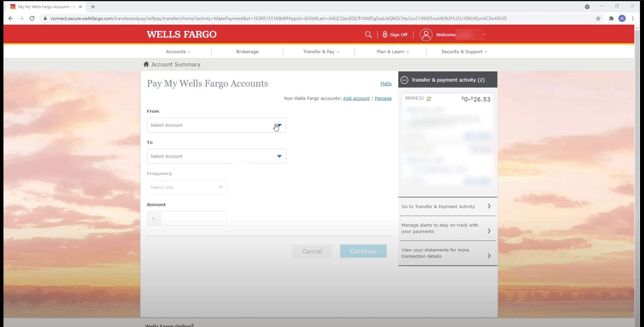This screenshot has width=644, height=327.
Task: Navigate back using the back arrow
Action: [x=11, y=18]
